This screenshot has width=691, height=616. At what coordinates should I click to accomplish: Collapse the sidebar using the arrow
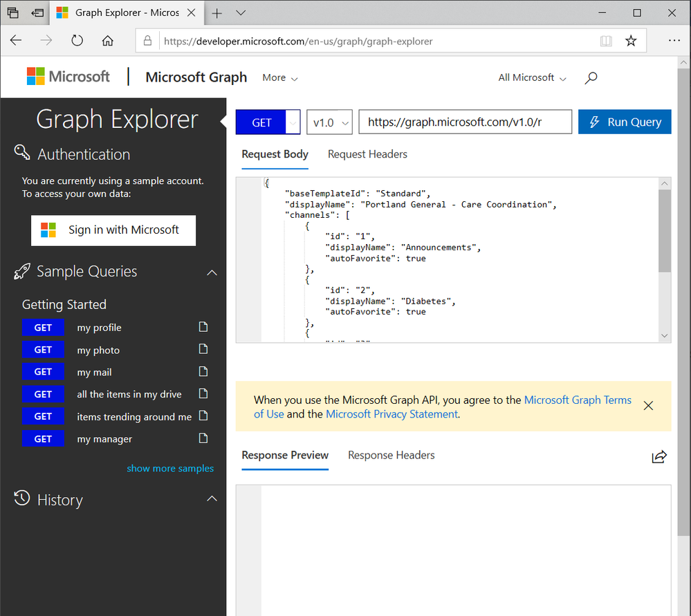pyautogui.click(x=223, y=121)
